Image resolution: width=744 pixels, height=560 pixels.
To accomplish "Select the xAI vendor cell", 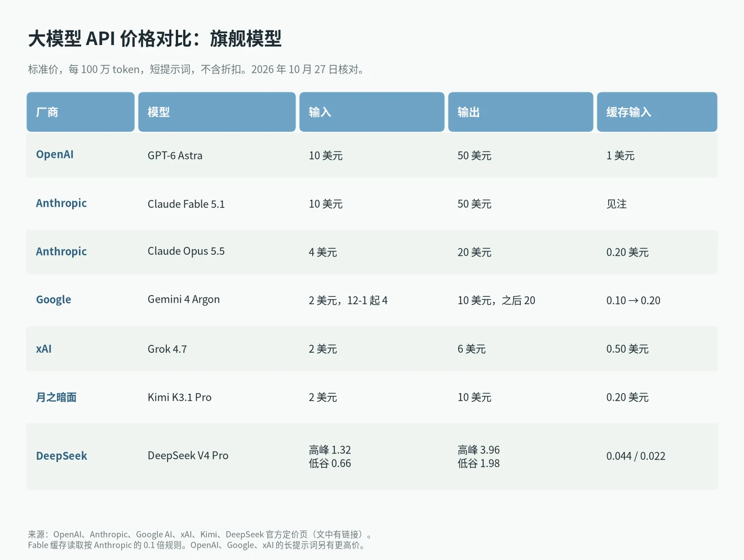I will pyautogui.click(x=43, y=349).
